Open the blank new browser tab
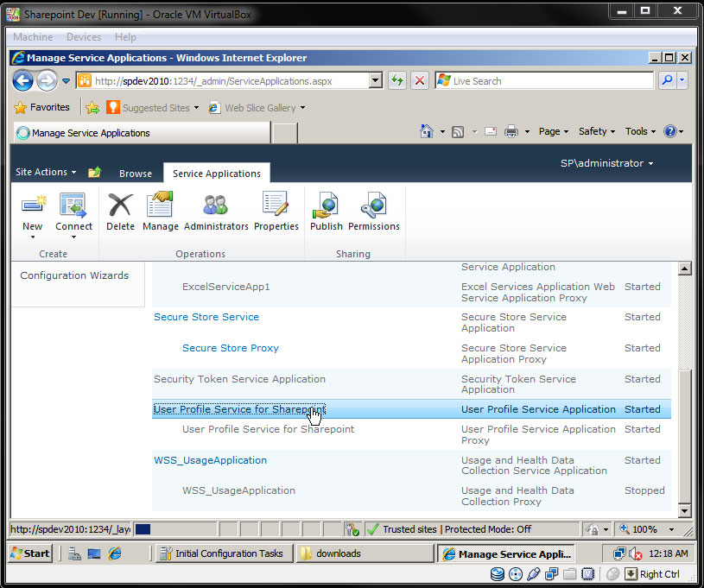The image size is (704, 588). [285, 133]
